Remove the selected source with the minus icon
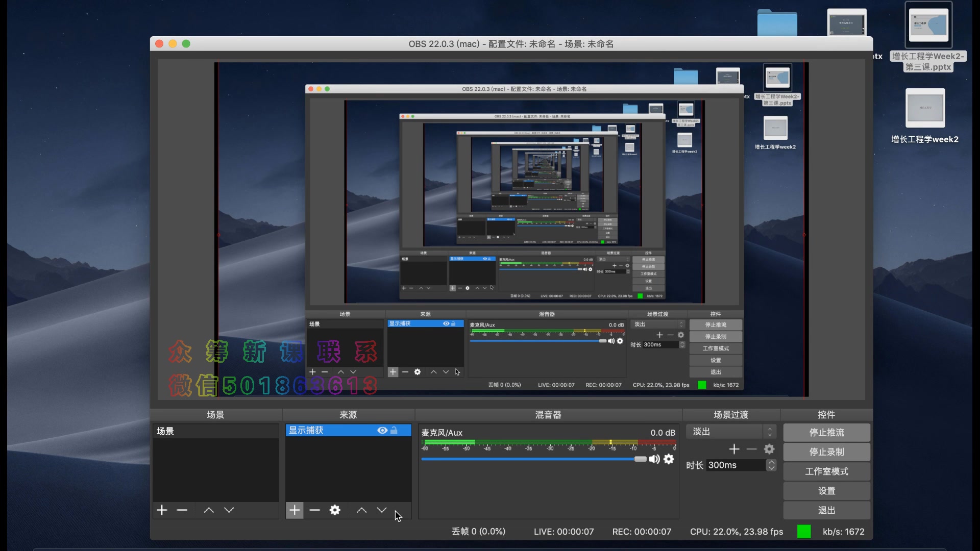This screenshot has height=551, width=980. (314, 510)
